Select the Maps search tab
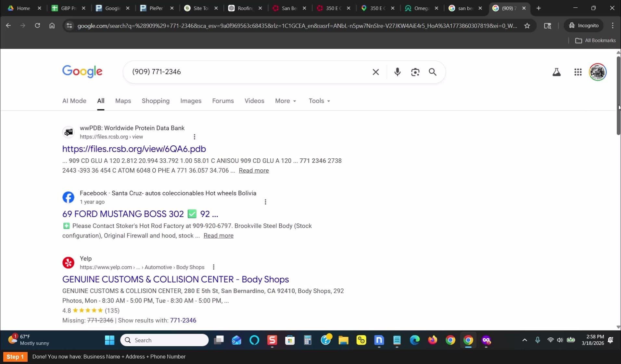This screenshot has width=621, height=364. point(123,101)
